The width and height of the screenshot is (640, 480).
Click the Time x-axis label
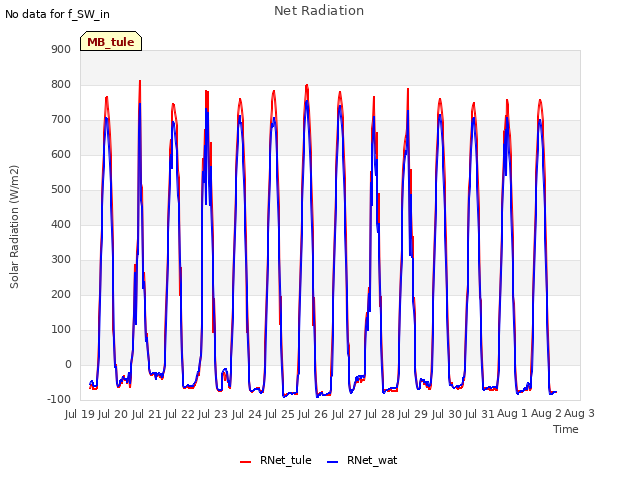pos(565,429)
